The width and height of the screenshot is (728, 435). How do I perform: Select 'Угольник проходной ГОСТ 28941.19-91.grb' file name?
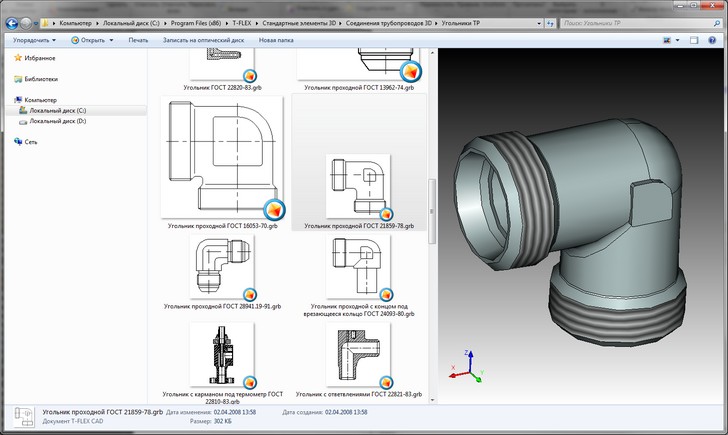pyautogui.click(x=222, y=306)
